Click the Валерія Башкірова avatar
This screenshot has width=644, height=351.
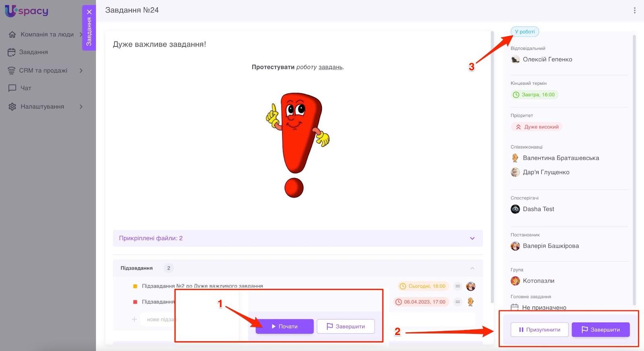tap(515, 246)
